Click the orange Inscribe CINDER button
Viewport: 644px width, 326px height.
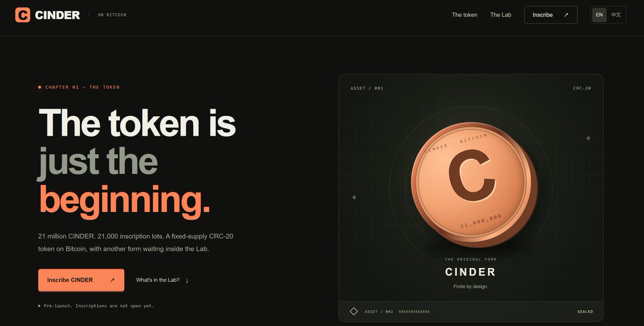tap(81, 280)
